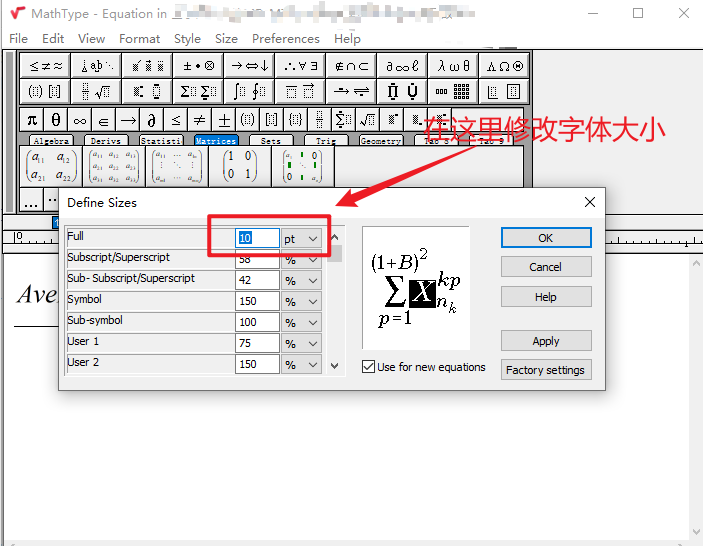Open labeled arrow templates palette

352,91
